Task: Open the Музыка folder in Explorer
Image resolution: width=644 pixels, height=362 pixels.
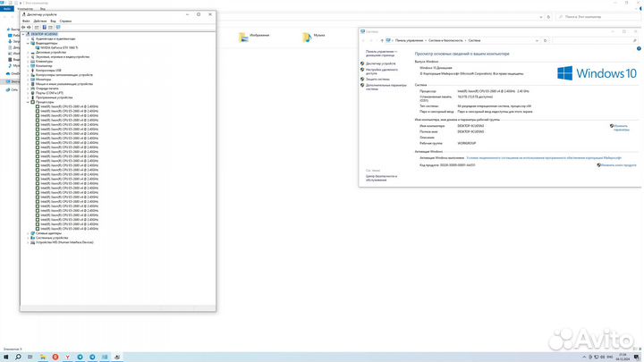Action: (318, 36)
